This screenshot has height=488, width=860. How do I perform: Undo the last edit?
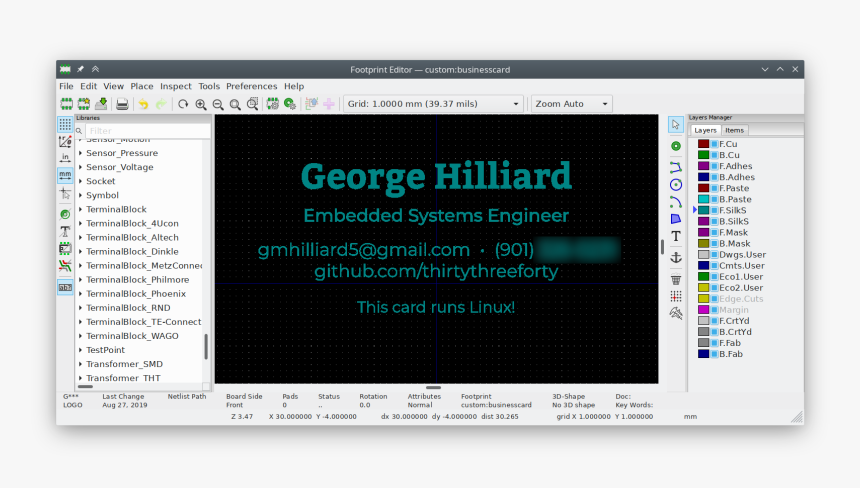[x=143, y=104]
